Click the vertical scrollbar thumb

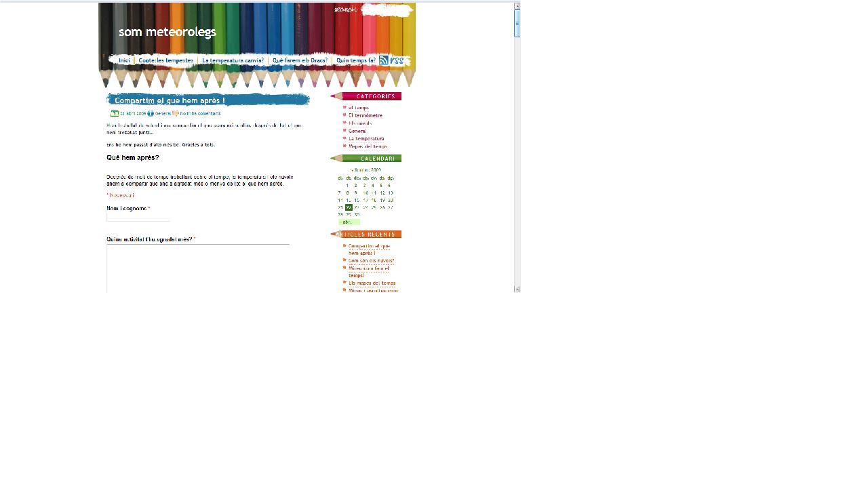tap(517, 23)
